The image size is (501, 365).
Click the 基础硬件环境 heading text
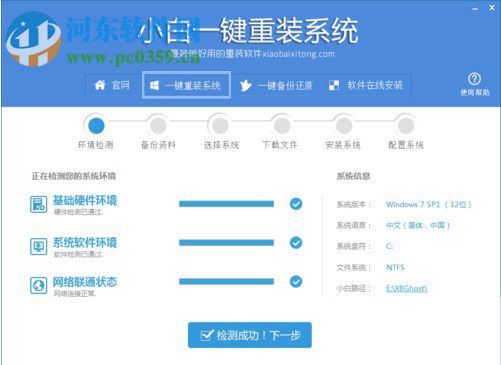(85, 200)
